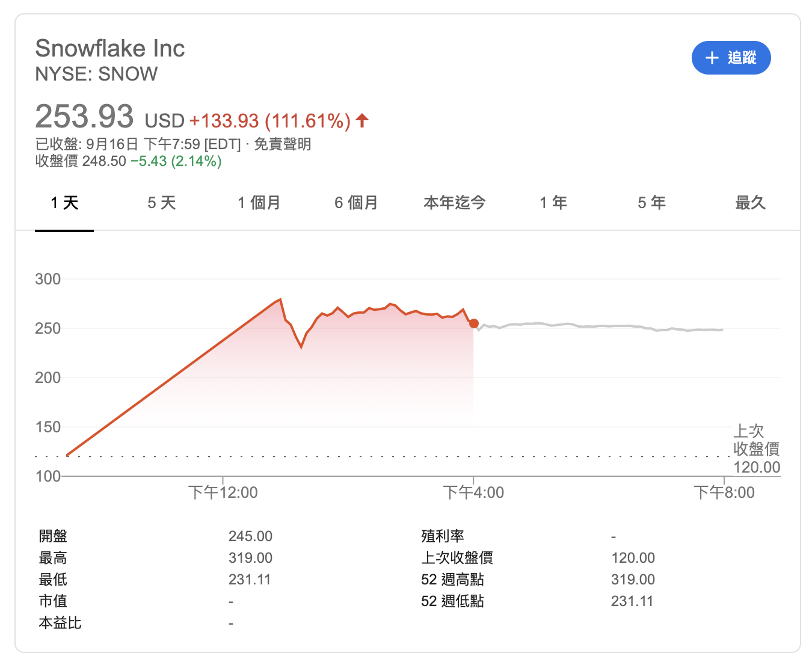
Task: Click the red up-arrow price change icon
Action: (x=362, y=121)
